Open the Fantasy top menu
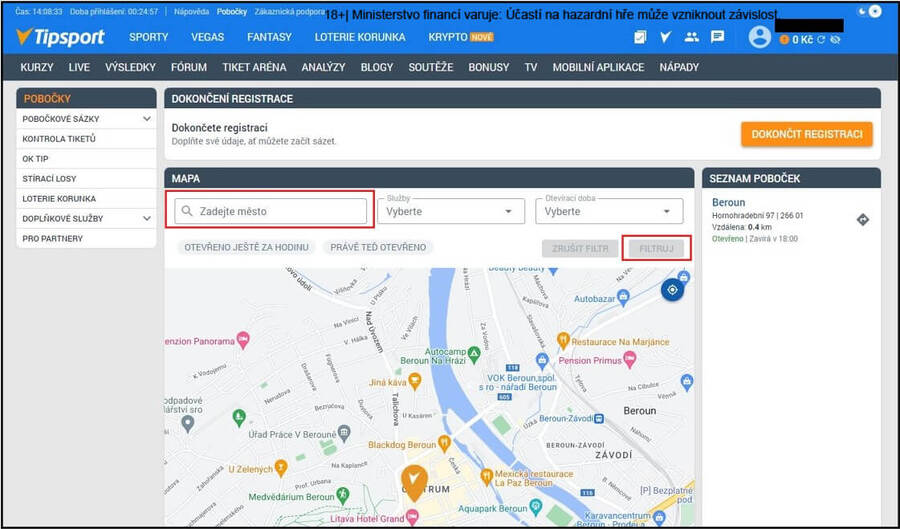900x529 pixels. point(269,37)
